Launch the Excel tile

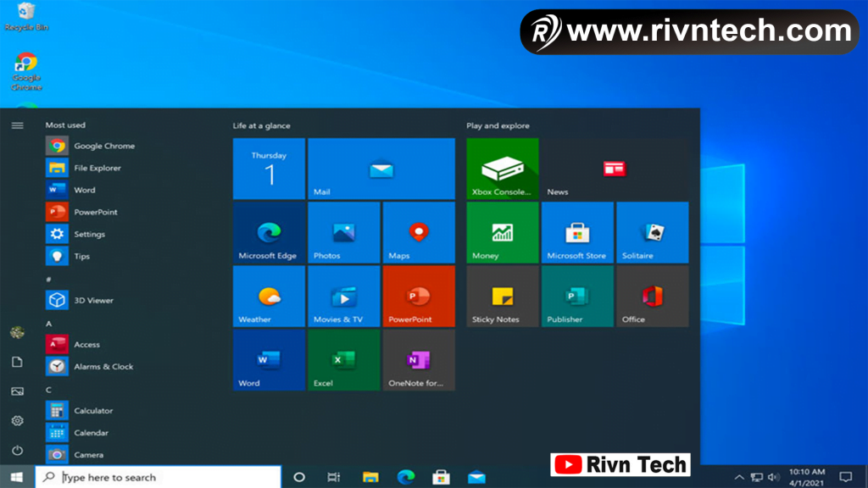(x=344, y=359)
